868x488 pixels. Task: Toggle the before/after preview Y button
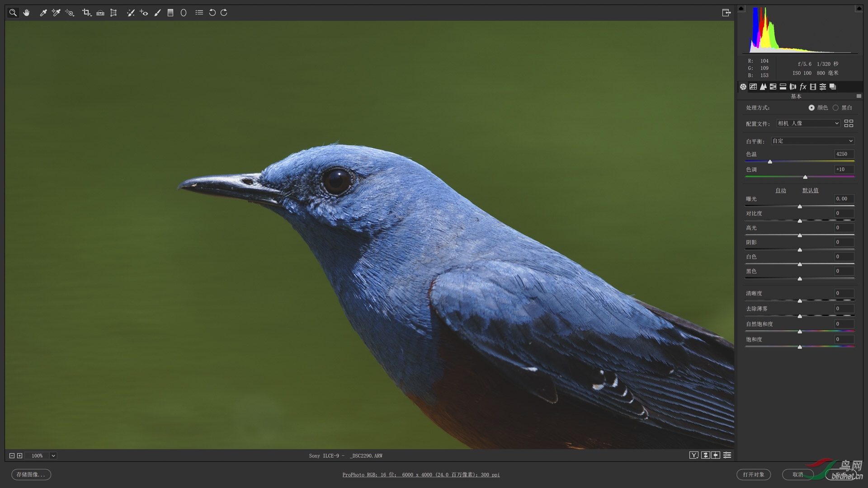click(693, 455)
